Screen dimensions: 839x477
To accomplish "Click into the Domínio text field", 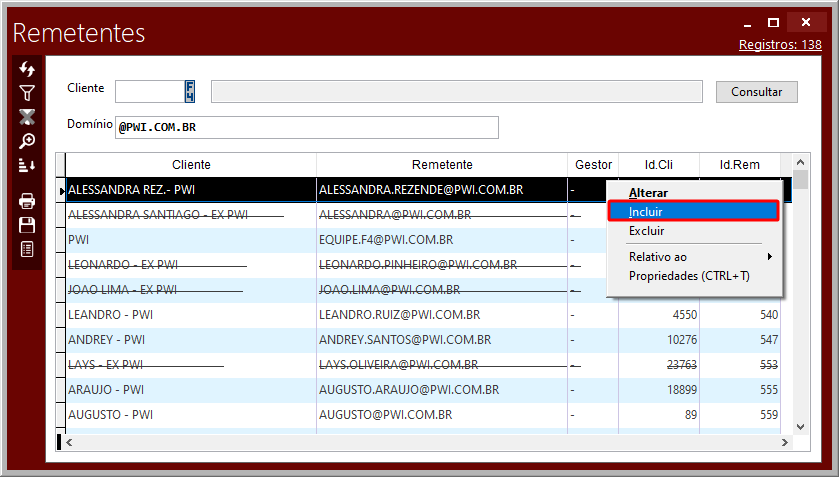I will coord(306,127).
